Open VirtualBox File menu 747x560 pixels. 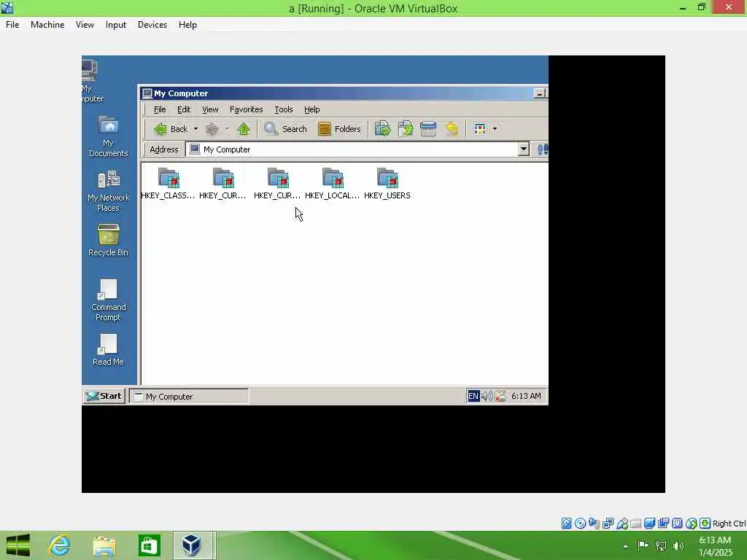(x=12, y=25)
